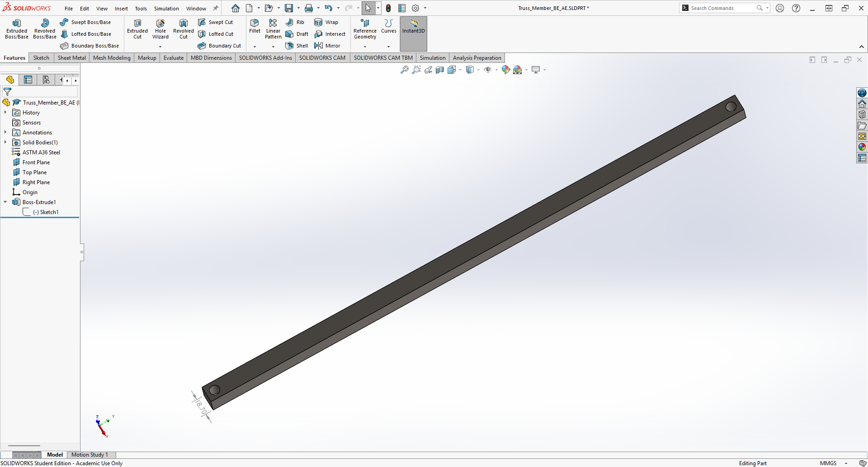The image size is (868, 467).
Task: Select the Revolved Boss/Base tool
Action: [45, 29]
